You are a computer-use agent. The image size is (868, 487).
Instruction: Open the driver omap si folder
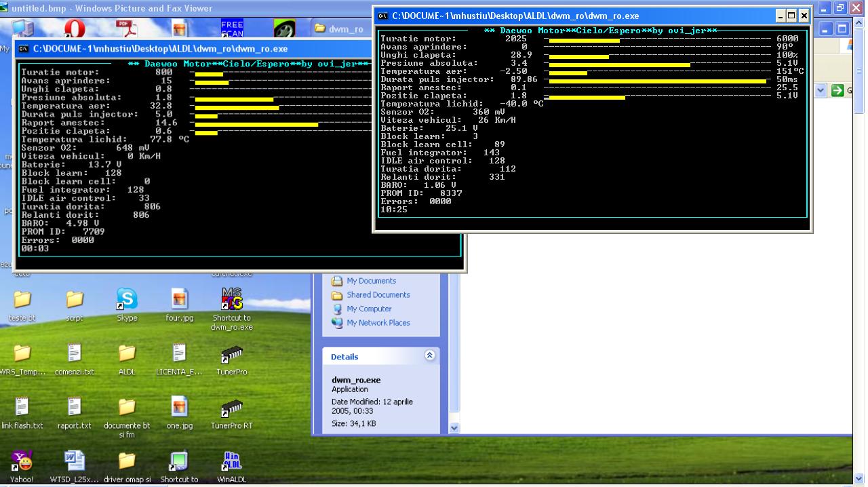click(x=127, y=462)
